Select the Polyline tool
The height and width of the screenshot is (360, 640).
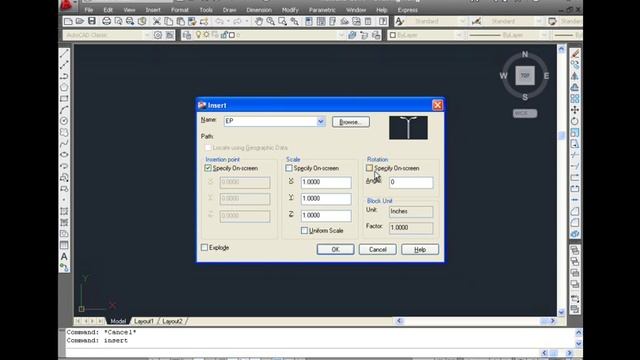coord(64,76)
